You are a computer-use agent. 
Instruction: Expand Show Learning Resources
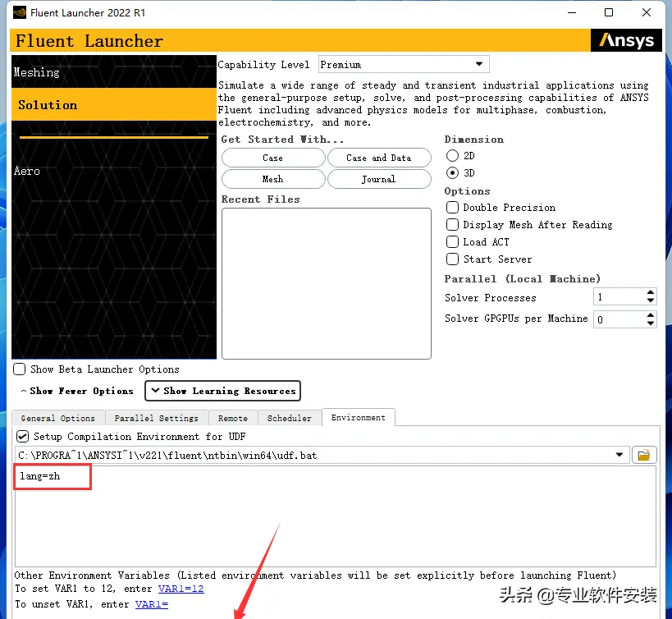tap(223, 391)
